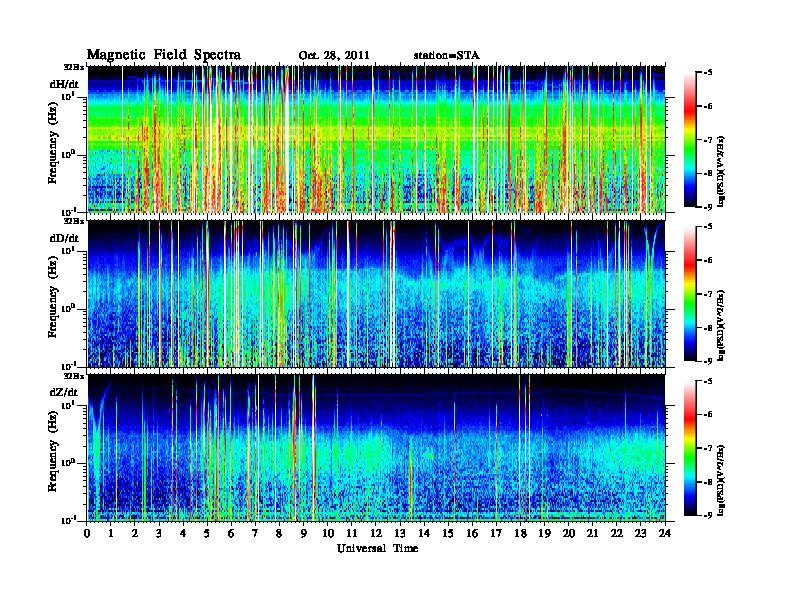
Task: Click the log(PSD) label of dD/dt colorbar
Action: click(721, 325)
